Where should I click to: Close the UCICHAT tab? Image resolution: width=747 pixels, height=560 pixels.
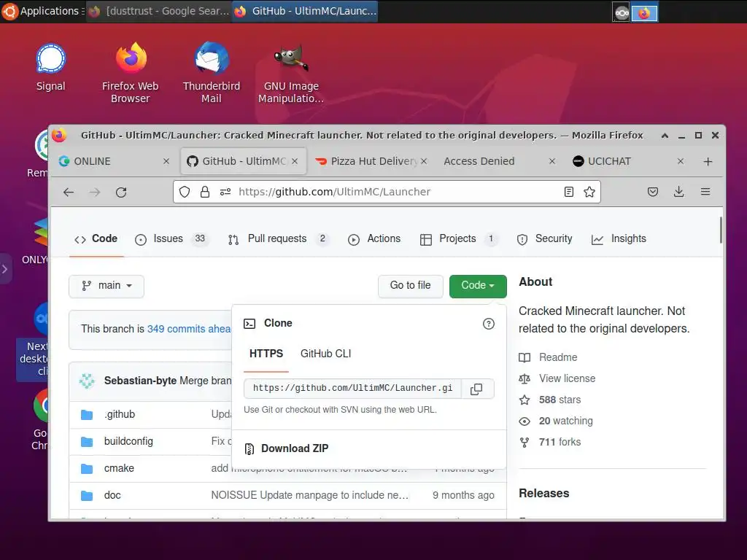[x=681, y=161]
